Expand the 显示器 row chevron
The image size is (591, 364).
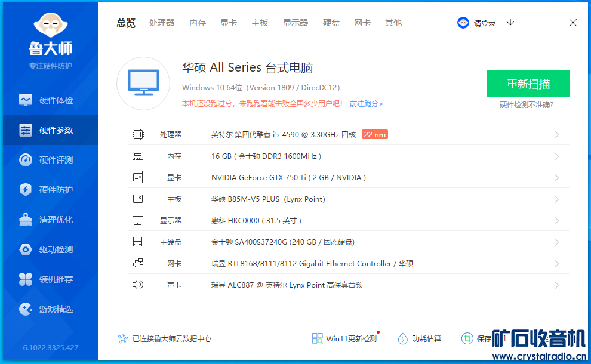point(557,221)
